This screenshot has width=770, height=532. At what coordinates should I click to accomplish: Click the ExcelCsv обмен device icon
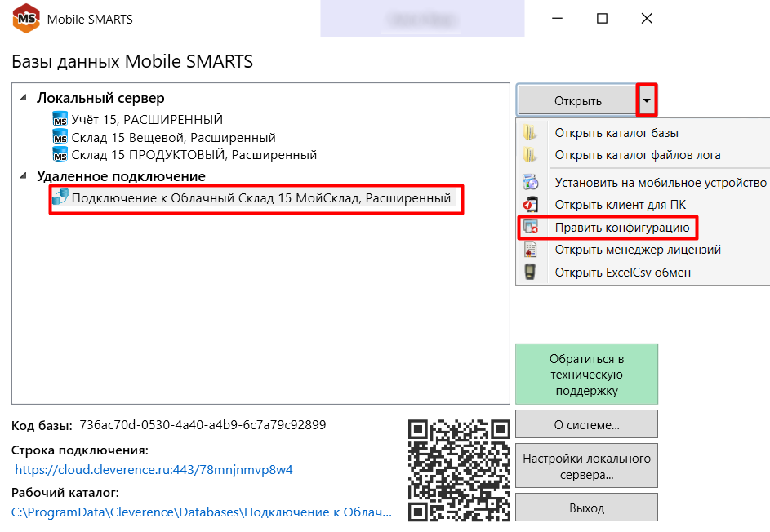coord(530,272)
